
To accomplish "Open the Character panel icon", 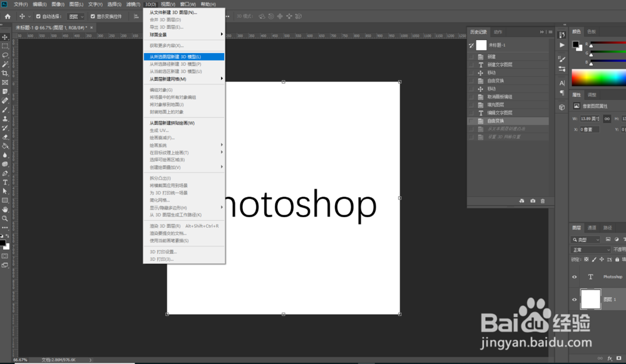I will tap(562, 83).
